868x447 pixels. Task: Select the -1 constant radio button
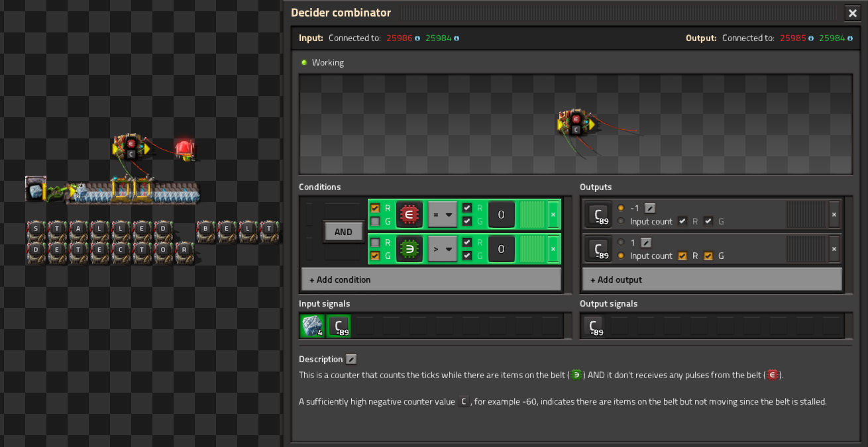pos(621,208)
